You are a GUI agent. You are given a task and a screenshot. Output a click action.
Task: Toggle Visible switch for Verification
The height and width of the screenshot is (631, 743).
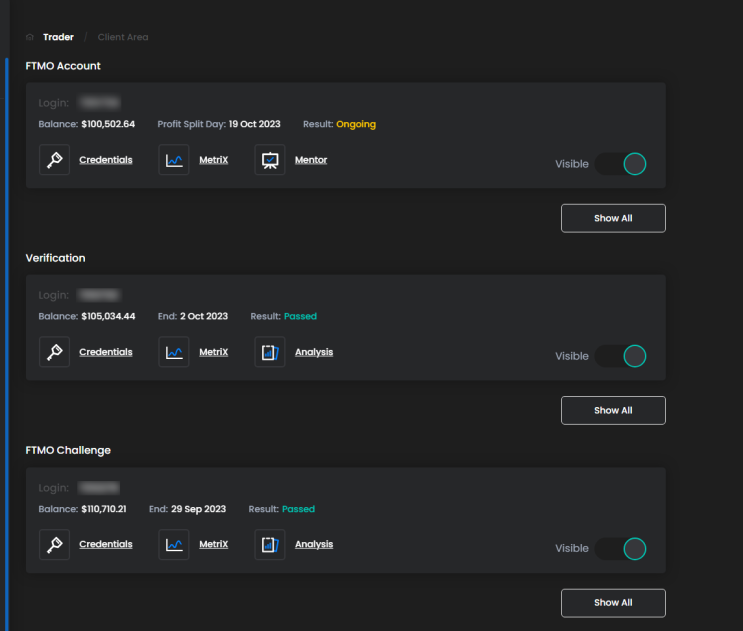point(621,356)
